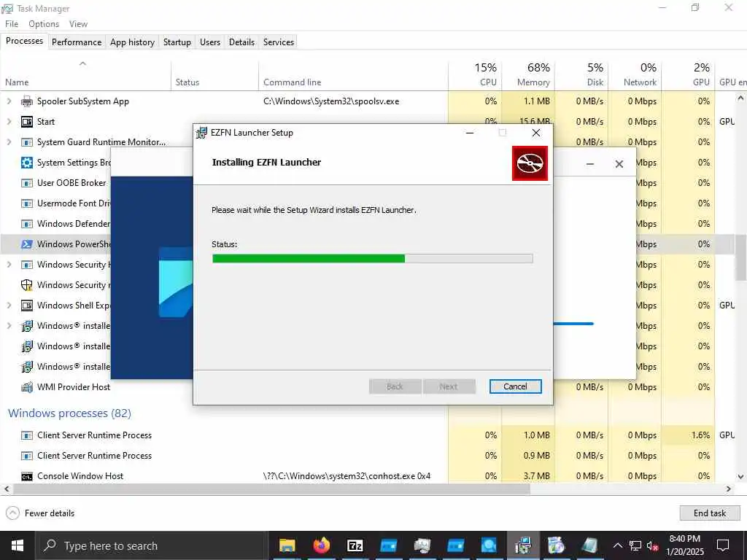Sort by the Status column header
The height and width of the screenshot is (560, 747).
pyautogui.click(x=215, y=76)
